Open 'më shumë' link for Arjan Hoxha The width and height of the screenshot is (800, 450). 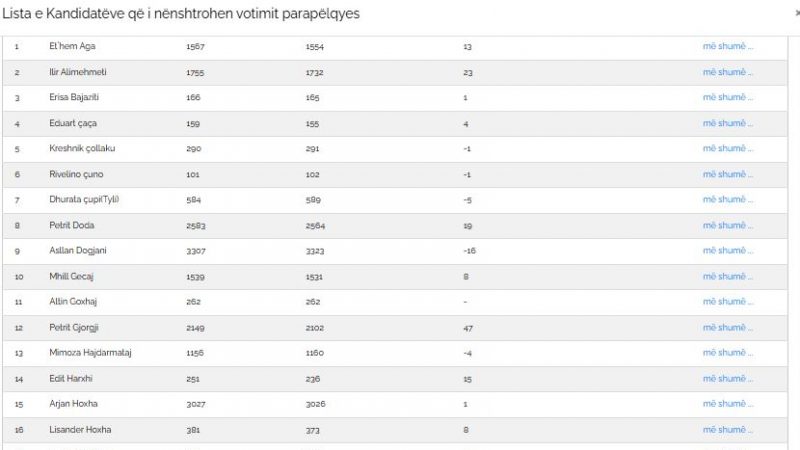pyautogui.click(x=728, y=404)
